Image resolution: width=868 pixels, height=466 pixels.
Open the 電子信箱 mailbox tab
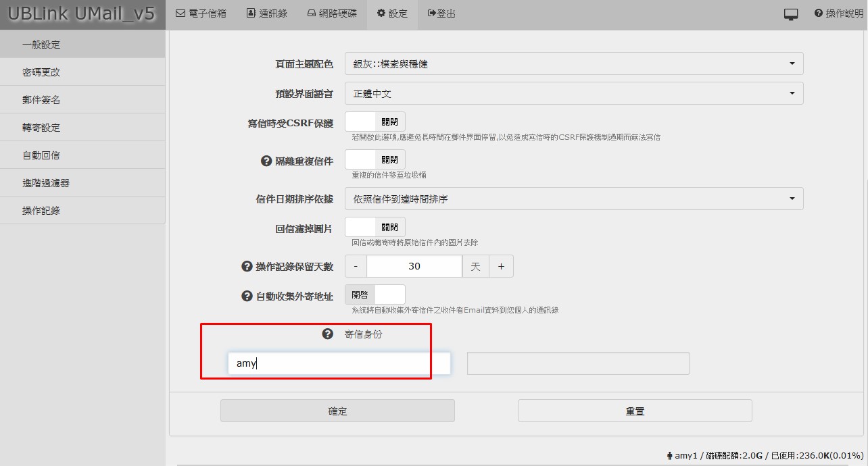pos(201,14)
